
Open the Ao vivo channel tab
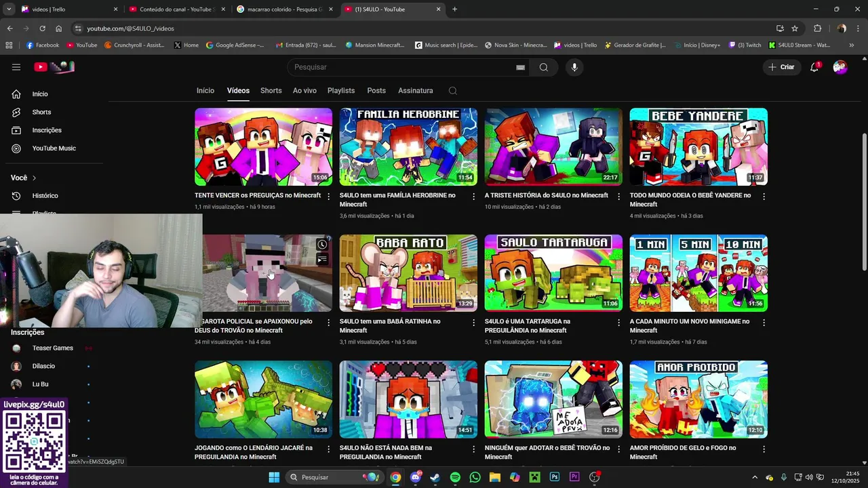[304, 91]
